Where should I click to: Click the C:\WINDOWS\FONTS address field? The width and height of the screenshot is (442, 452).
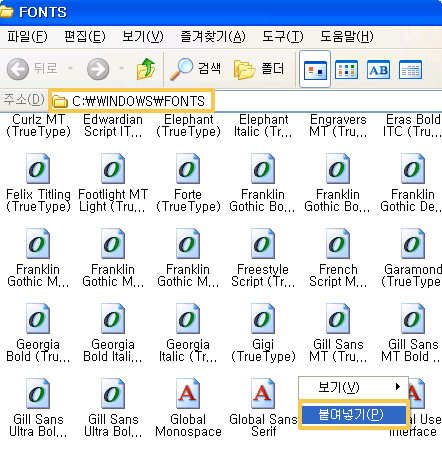pyautogui.click(x=132, y=101)
